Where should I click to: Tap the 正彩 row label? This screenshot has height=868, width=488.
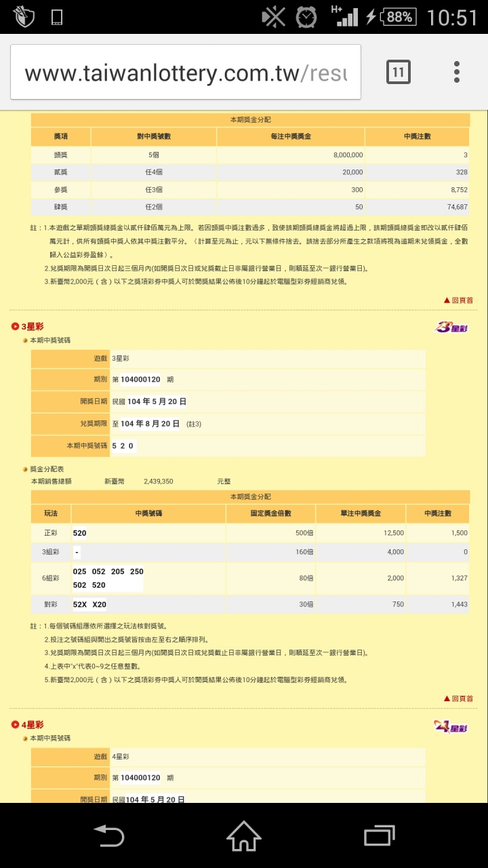pos(52,533)
